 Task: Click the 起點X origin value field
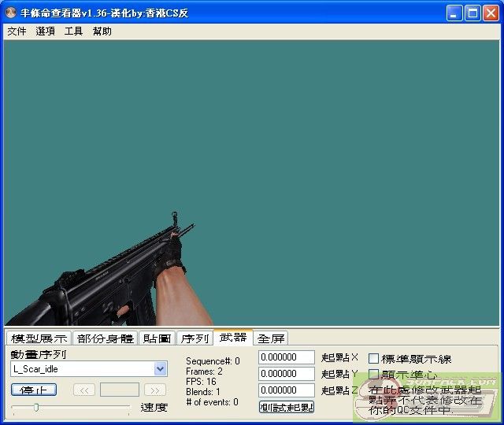pyautogui.click(x=287, y=357)
